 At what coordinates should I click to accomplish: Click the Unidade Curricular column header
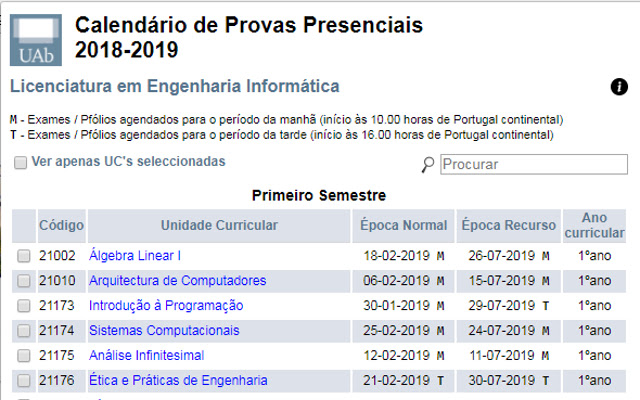219,225
